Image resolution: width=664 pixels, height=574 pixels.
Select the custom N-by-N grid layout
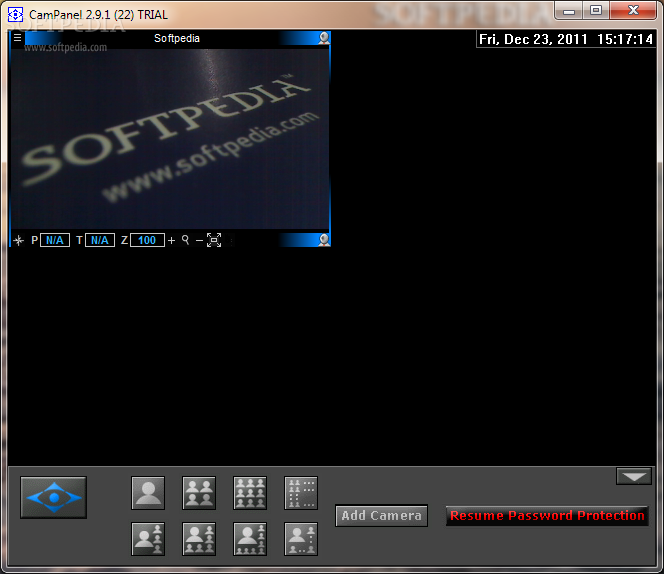(301, 493)
